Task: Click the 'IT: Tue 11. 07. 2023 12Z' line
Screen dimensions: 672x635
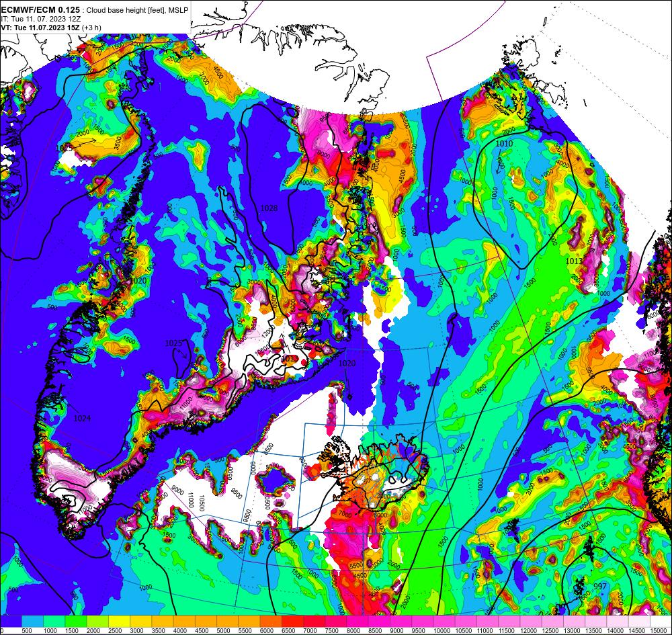Action: [41, 19]
